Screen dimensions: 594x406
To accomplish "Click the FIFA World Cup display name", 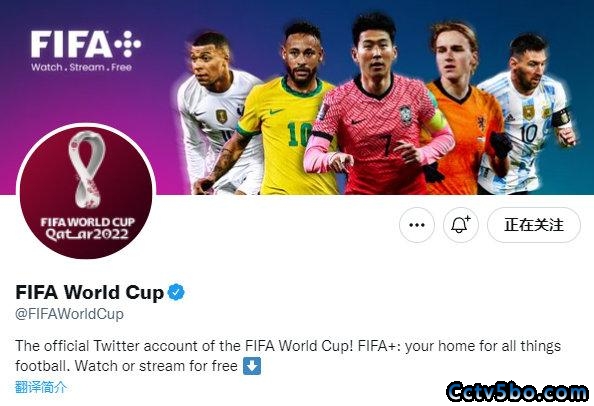I will click(x=89, y=292).
